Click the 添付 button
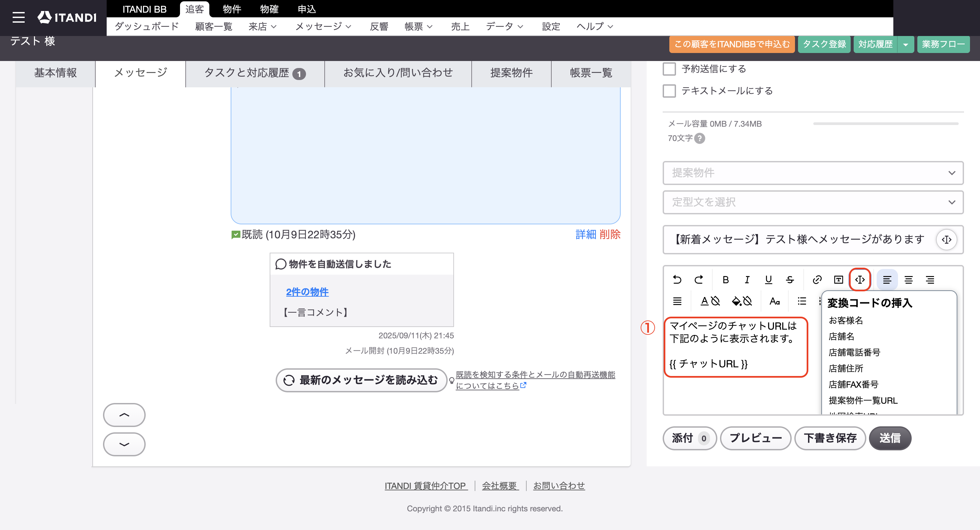This screenshot has height=530, width=980. 689,438
